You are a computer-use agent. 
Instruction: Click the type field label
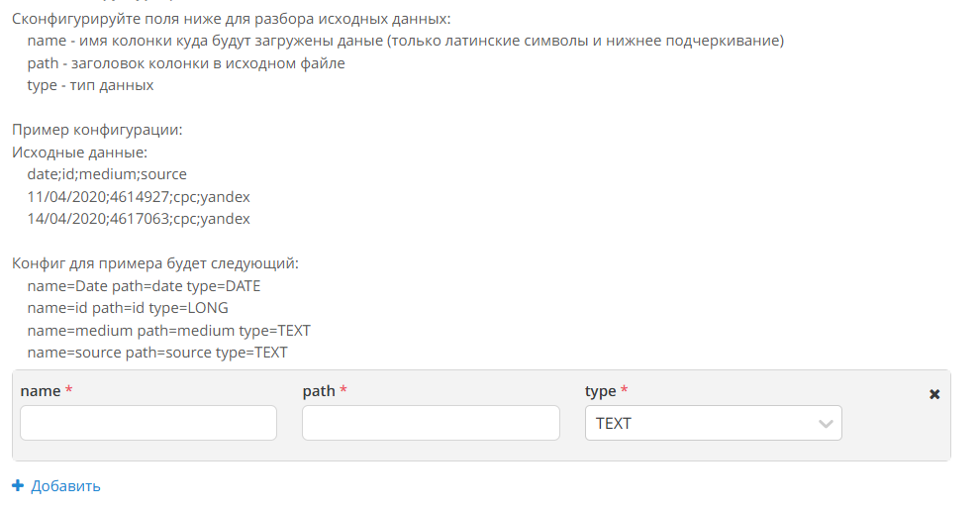pyautogui.click(x=600, y=391)
